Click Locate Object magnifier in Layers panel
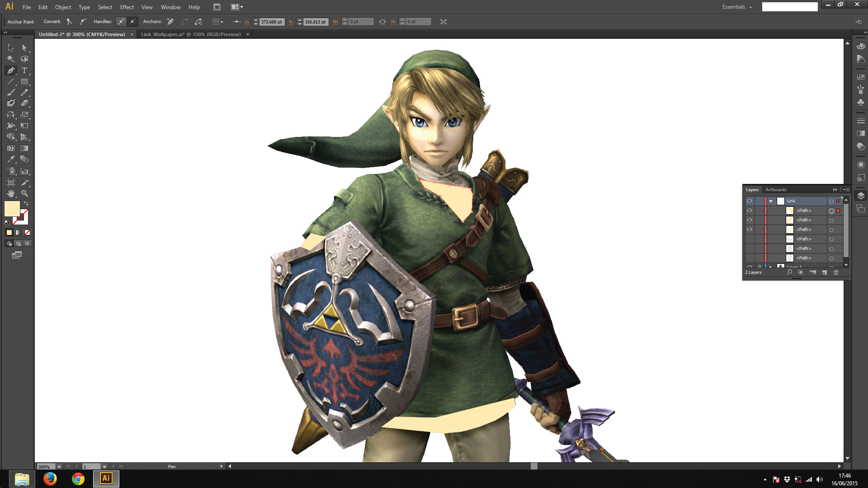The image size is (868, 488). [x=789, y=272]
